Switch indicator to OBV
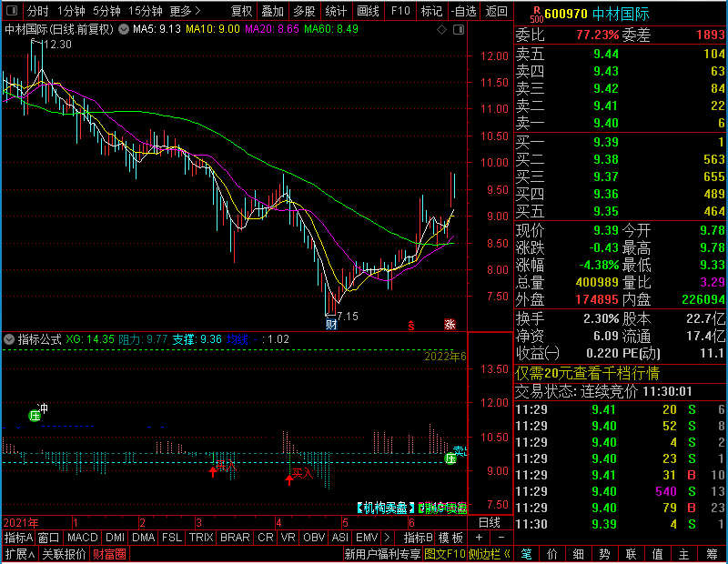This screenshot has height=564, width=728. tap(314, 538)
